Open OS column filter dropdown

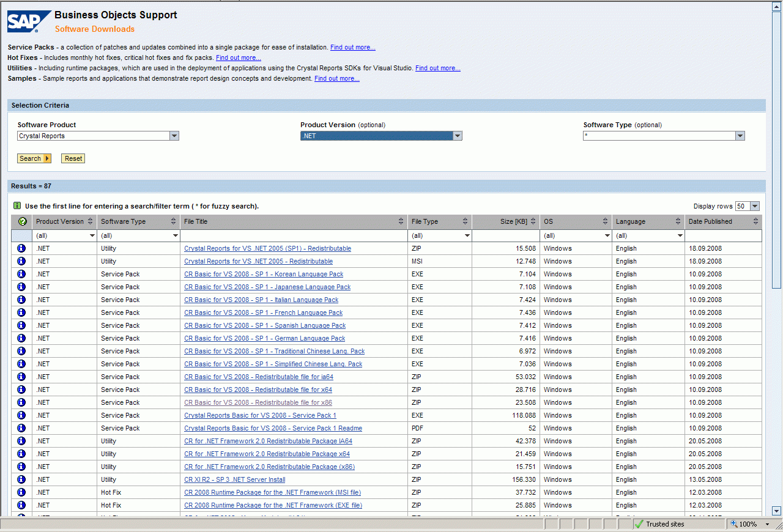click(607, 235)
